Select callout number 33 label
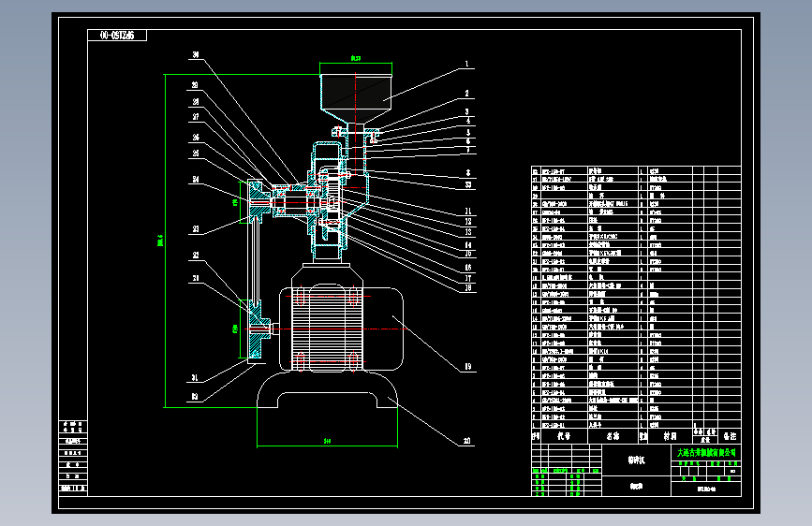 click(468, 184)
